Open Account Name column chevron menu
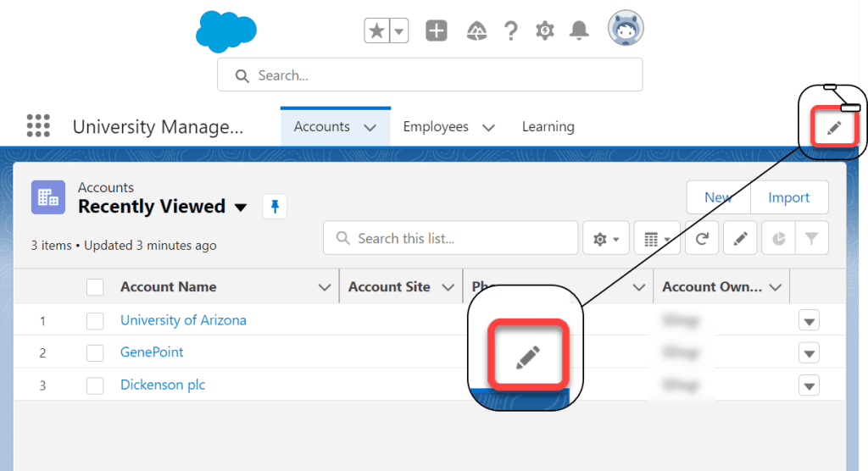 pos(325,287)
